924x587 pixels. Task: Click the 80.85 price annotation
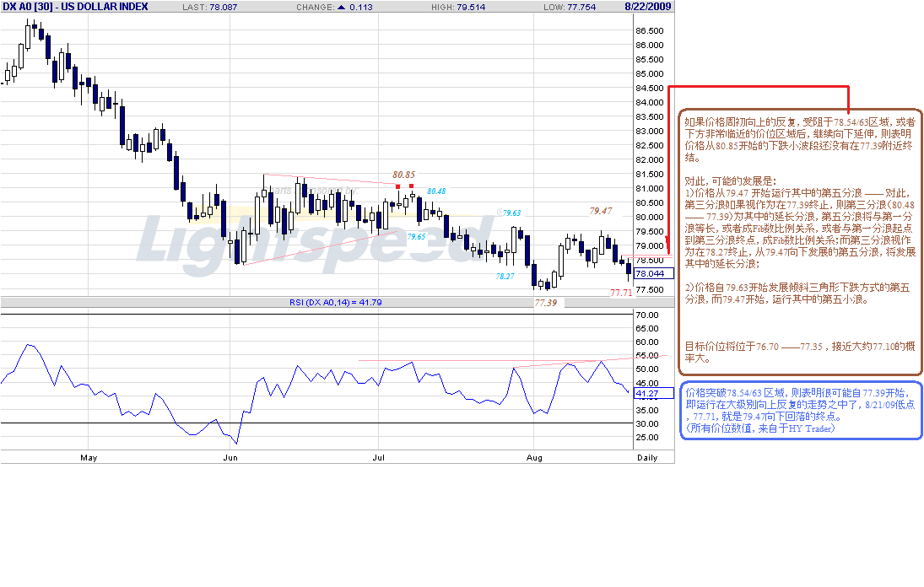(403, 175)
